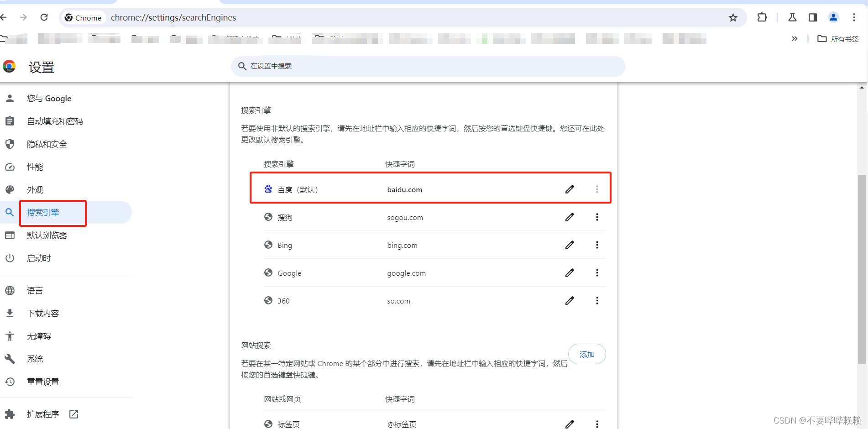Open more actions for 标签页
Viewport: 868px width, 429px height.
point(597,424)
